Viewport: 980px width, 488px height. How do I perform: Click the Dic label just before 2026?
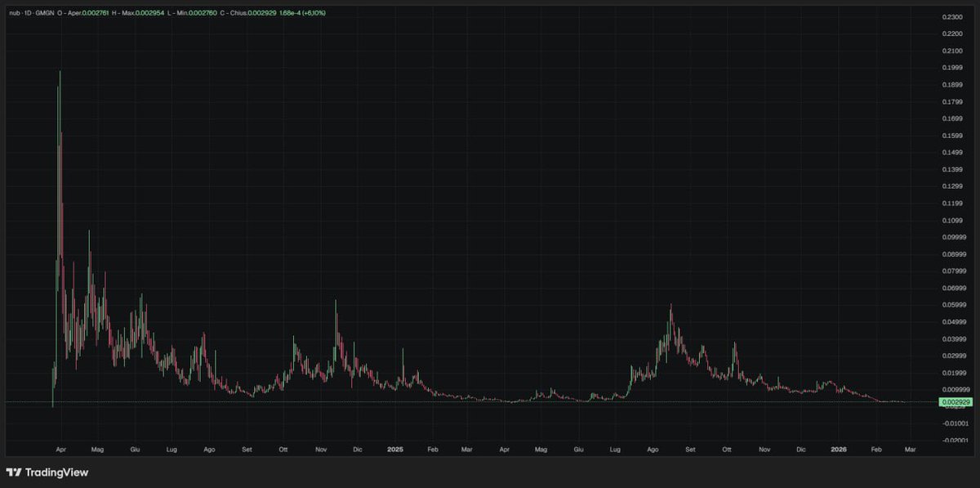point(801,450)
